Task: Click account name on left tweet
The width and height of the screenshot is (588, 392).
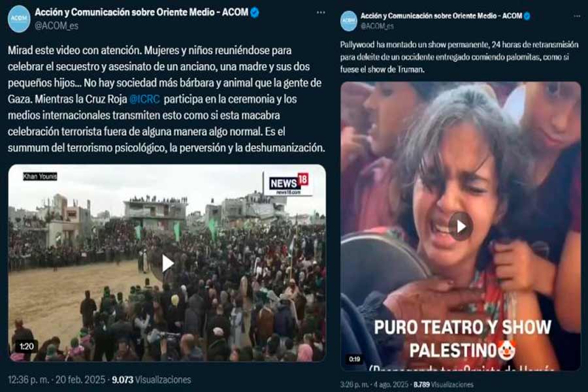Action: [x=141, y=12]
